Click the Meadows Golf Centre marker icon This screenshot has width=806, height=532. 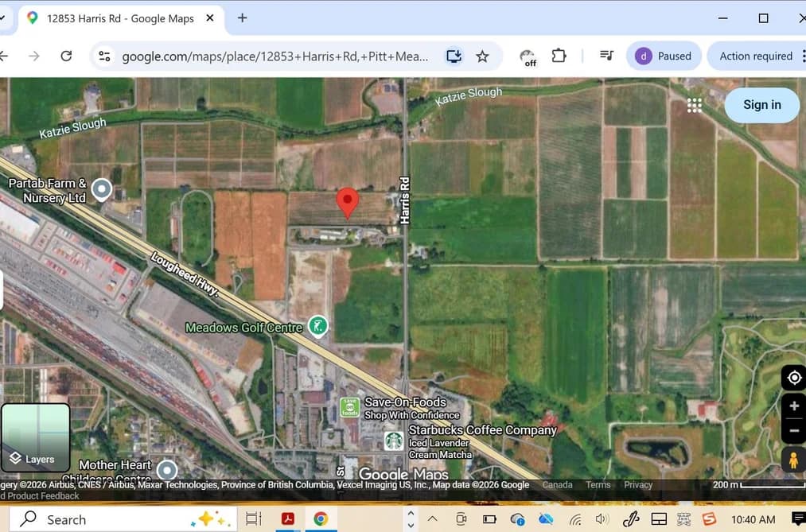[317, 326]
